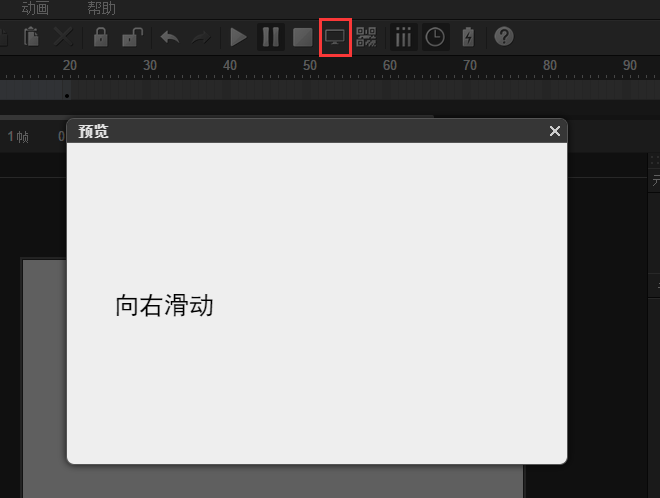Unlock element using open padlock icon
This screenshot has width=660, height=498.
(131, 38)
